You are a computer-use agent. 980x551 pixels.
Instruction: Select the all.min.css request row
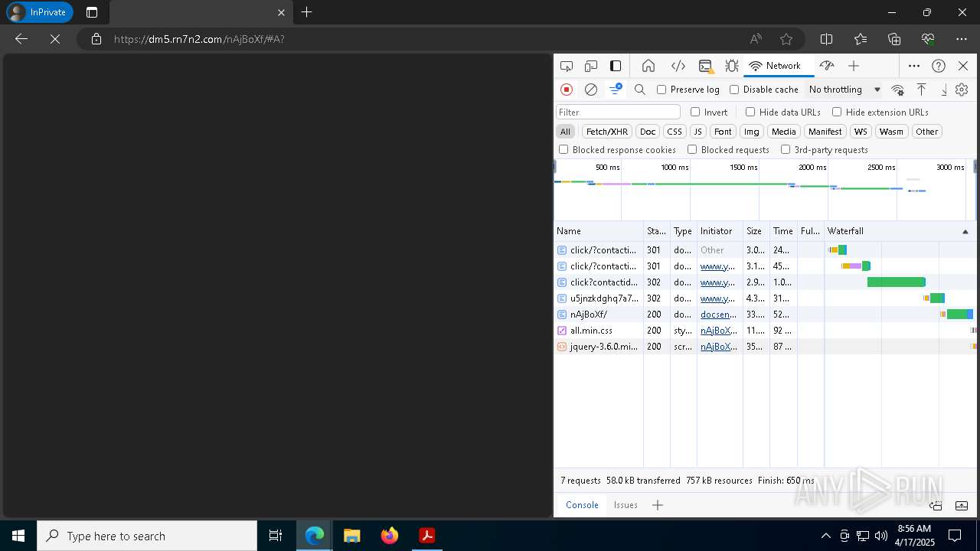click(766, 331)
